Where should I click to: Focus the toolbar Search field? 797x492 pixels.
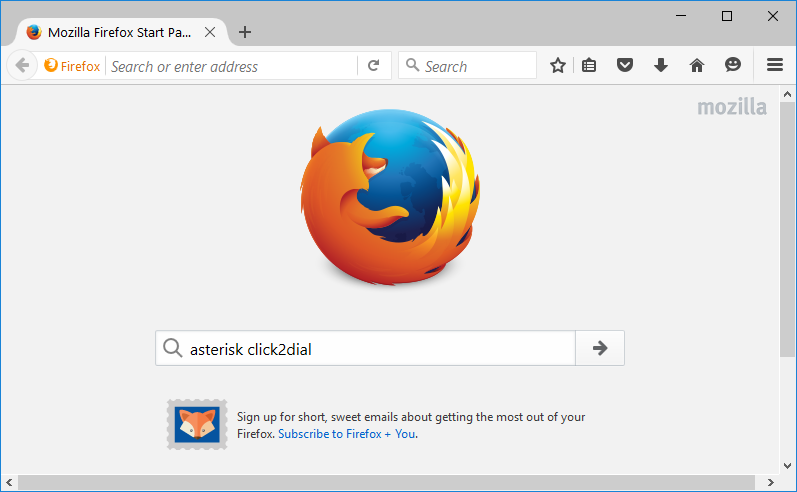[x=468, y=66]
